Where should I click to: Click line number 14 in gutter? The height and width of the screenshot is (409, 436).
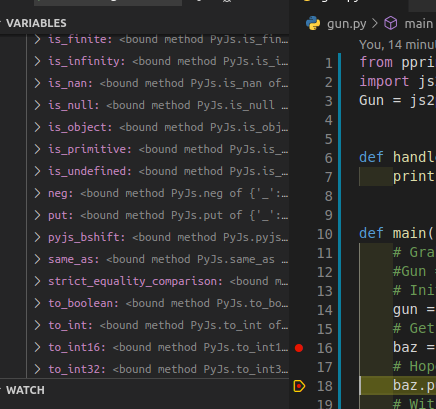coord(325,310)
